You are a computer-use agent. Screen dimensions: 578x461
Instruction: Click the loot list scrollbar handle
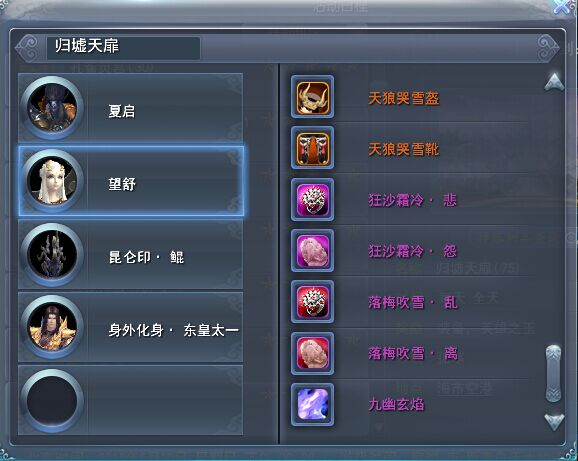click(x=553, y=374)
